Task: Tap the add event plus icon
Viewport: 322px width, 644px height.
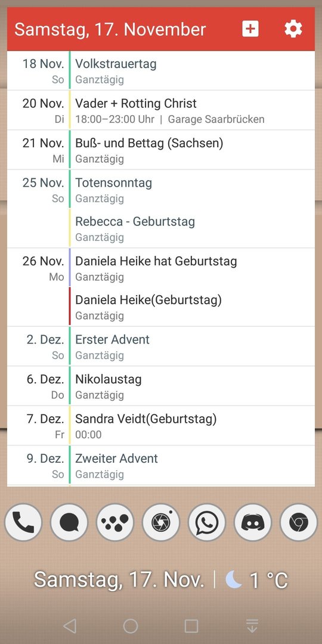Action: [x=250, y=29]
